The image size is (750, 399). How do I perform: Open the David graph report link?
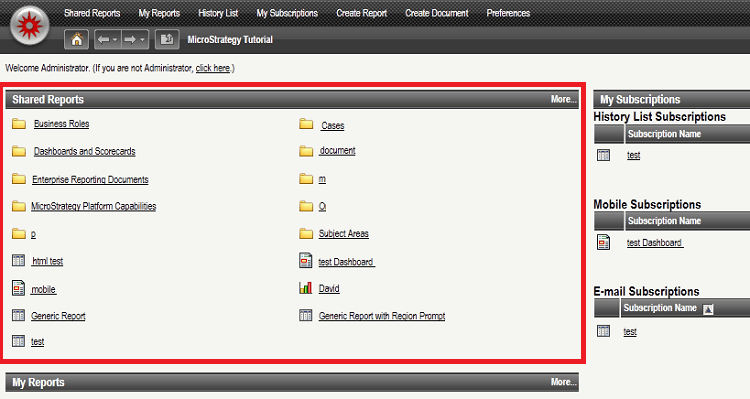[x=329, y=288]
